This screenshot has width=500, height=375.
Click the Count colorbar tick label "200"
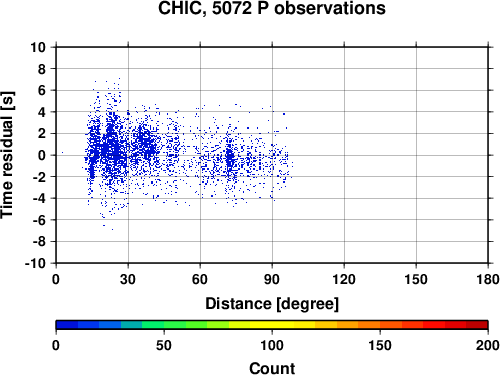click(488, 345)
